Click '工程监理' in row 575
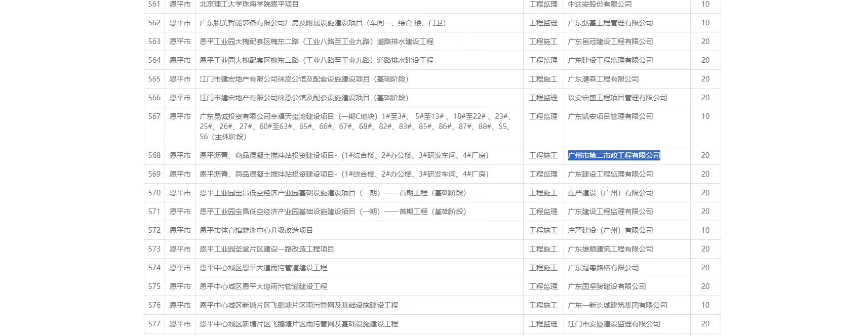Screen dimensions: 868x336 [x=543, y=286]
